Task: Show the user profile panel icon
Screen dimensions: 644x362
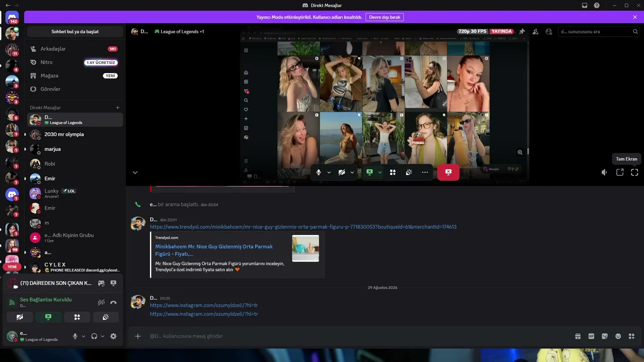Action: 549,31
